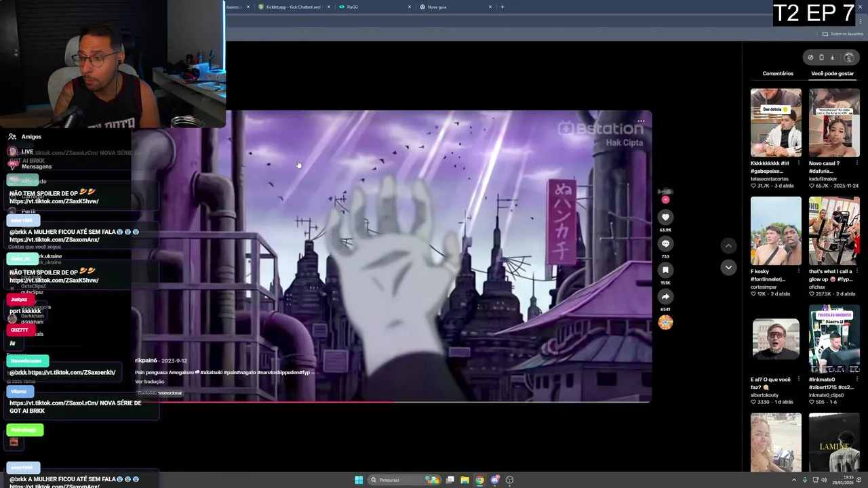Image resolution: width=868 pixels, height=488 pixels.
Task: Open the volume control in system tray
Action: [x=824, y=480]
